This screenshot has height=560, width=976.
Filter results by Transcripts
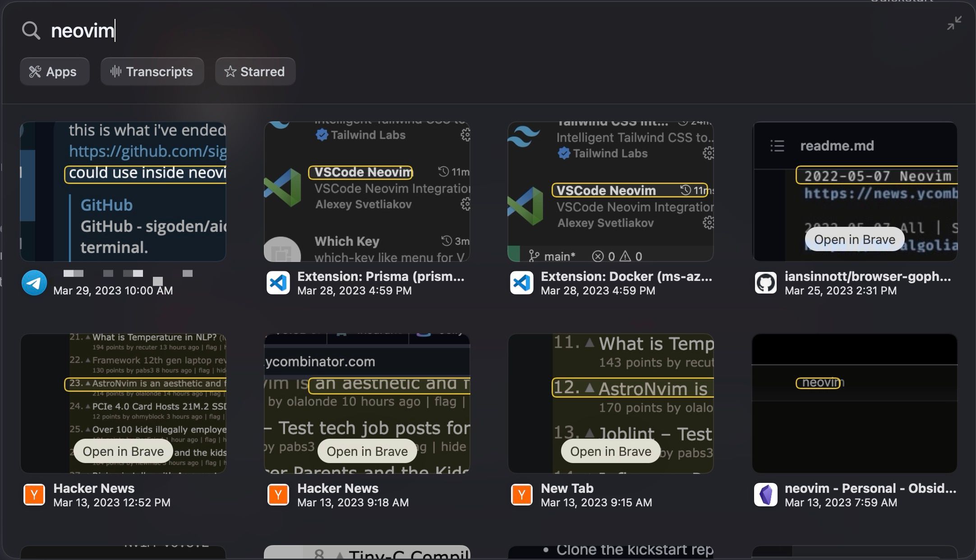point(152,71)
